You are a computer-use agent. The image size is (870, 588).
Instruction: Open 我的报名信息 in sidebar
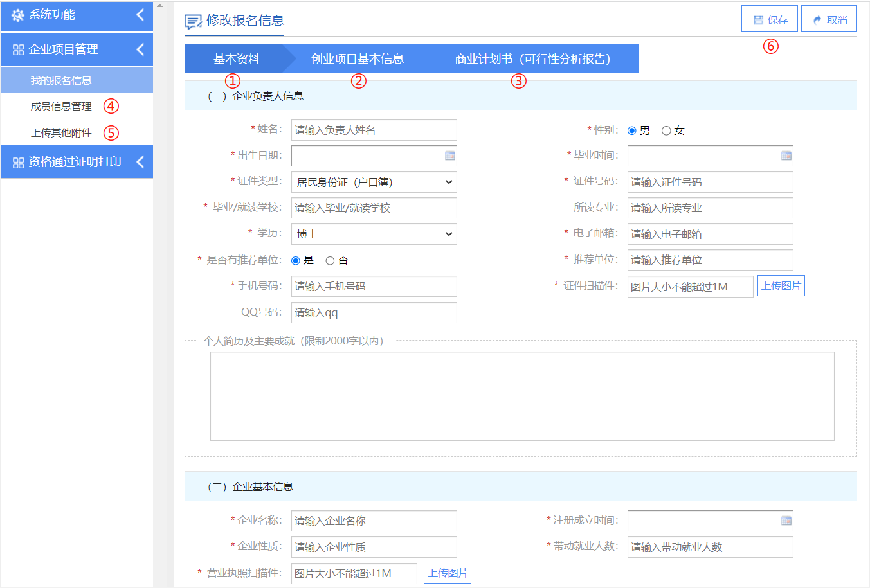[77, 80]
